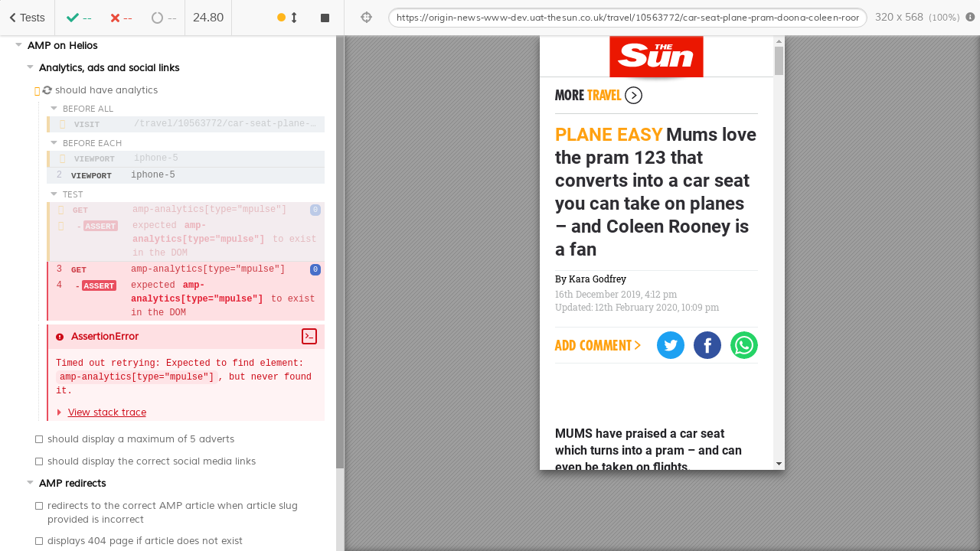Select test redirects to the correct AMP article
Image resolution: width=980 pixels, height=551 pixels.
tap(172, 512)
